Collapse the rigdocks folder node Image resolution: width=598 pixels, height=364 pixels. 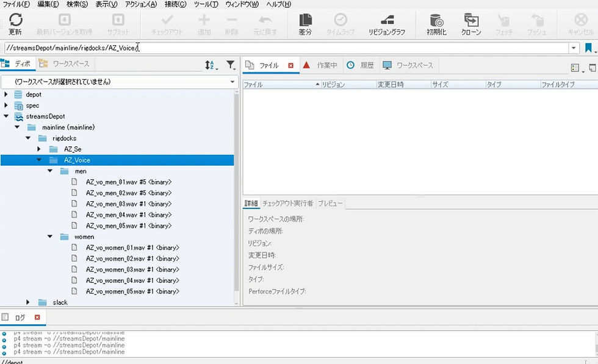coord(28,138)
